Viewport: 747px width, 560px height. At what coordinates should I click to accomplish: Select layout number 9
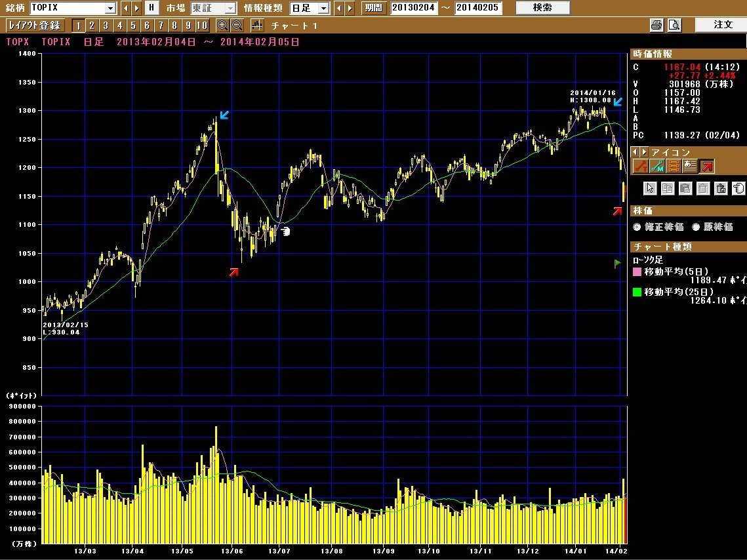(188, 25)
